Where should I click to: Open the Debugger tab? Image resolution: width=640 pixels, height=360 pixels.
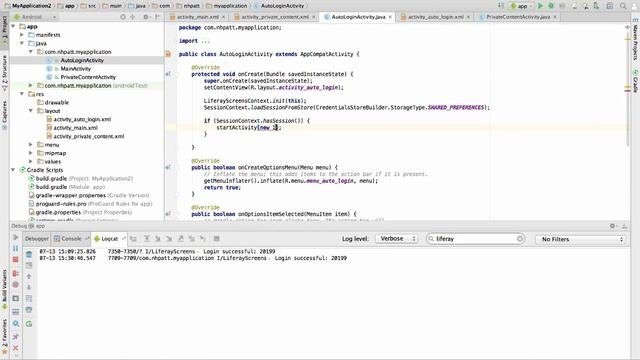tap(37, 239)
